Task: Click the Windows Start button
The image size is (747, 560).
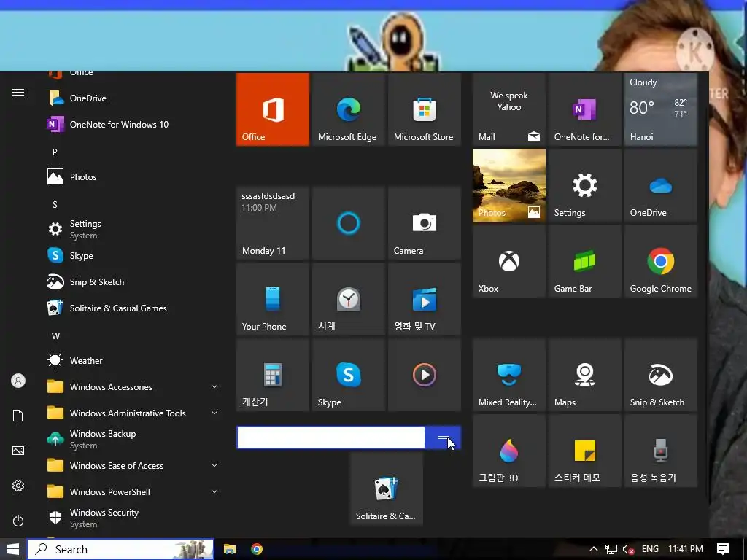Action: (x=13, y=549)
